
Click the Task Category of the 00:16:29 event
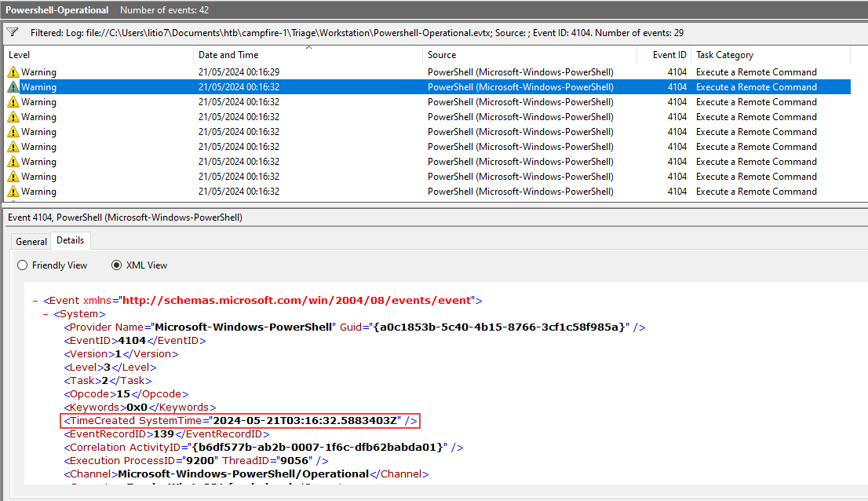(x=757, y=72)
